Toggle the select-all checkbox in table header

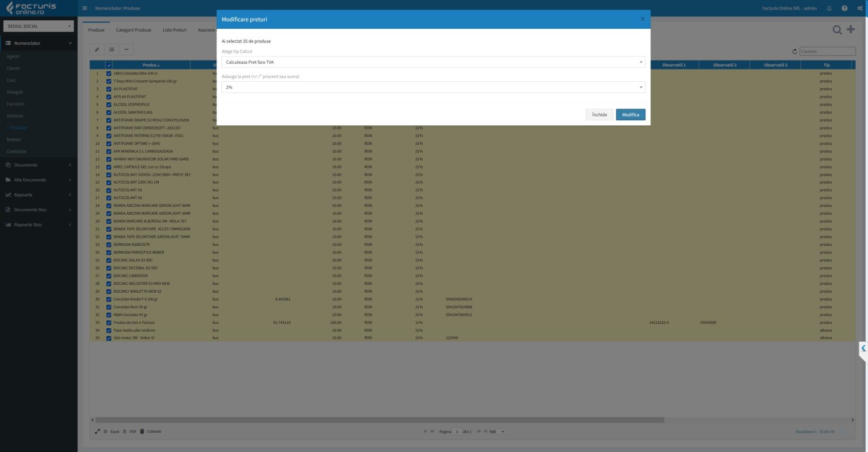pos(109,66)
